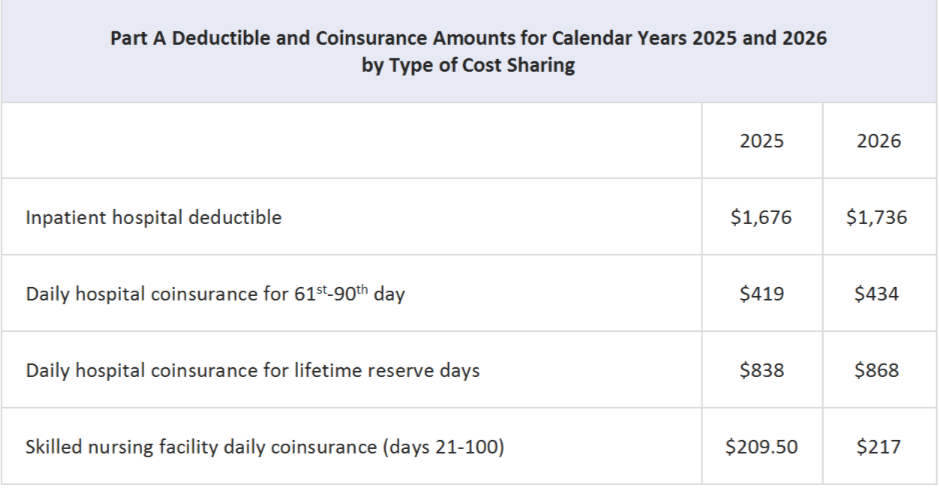Pick the $217 skilled nursing value
This screenshot has width=939, height=488.
tap(879, 447)
